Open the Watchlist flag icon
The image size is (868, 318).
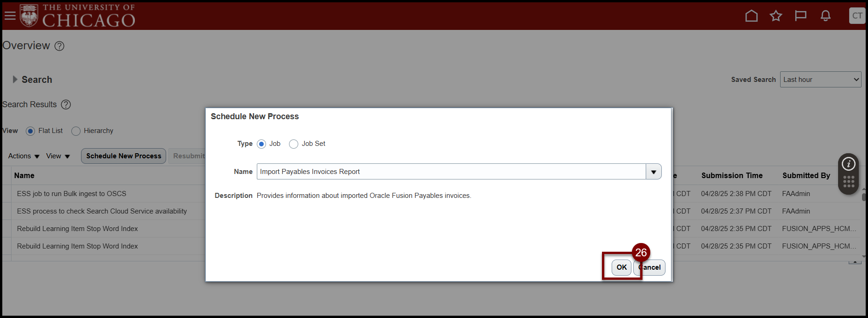pos(801,16)
